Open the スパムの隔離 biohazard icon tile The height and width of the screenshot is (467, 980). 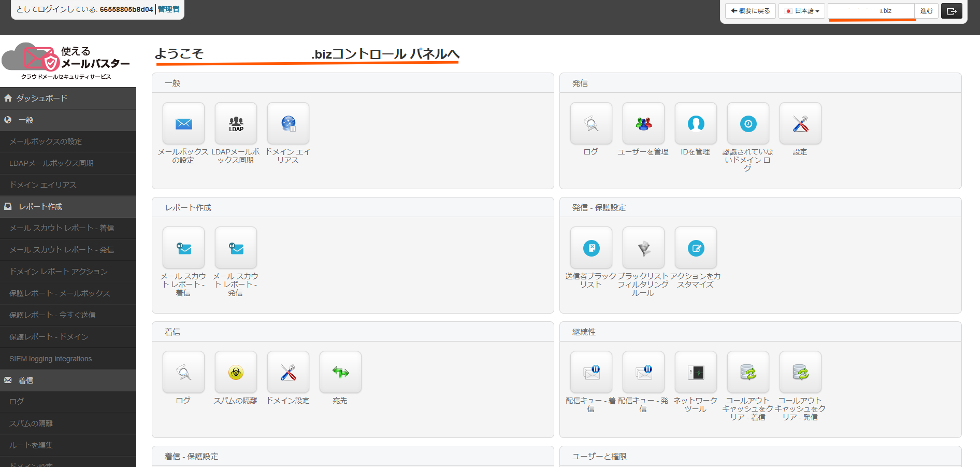click(236, 372)
